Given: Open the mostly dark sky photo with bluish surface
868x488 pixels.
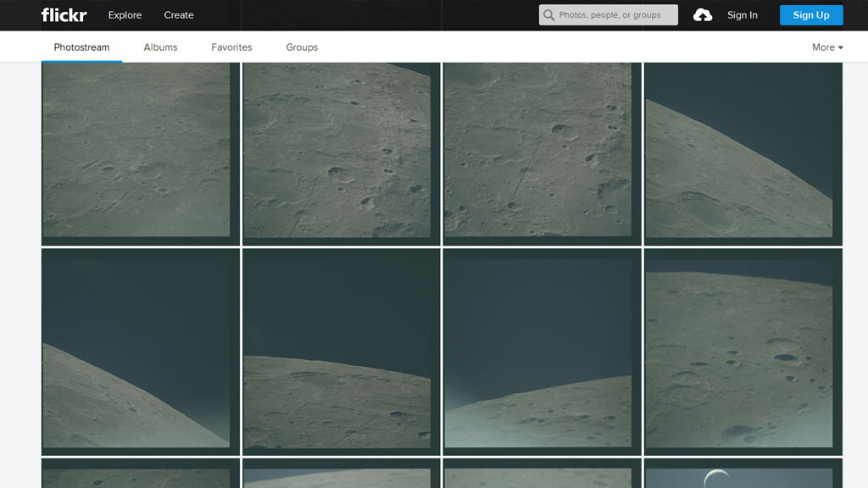Looking at the screenshot, I should click(x=542, y=352).
